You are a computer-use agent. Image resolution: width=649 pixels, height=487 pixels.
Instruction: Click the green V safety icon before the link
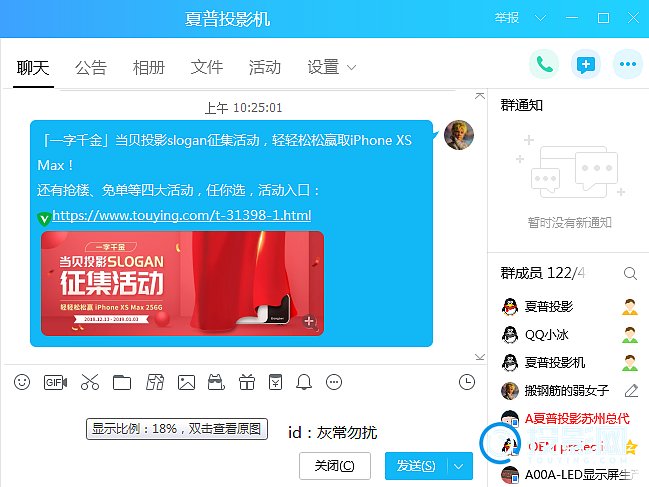(x=44, y=218)
